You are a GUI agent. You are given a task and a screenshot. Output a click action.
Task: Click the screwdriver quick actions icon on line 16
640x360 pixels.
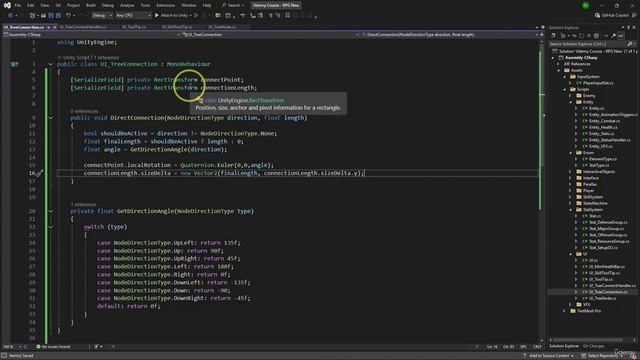(x=40, y=173)
